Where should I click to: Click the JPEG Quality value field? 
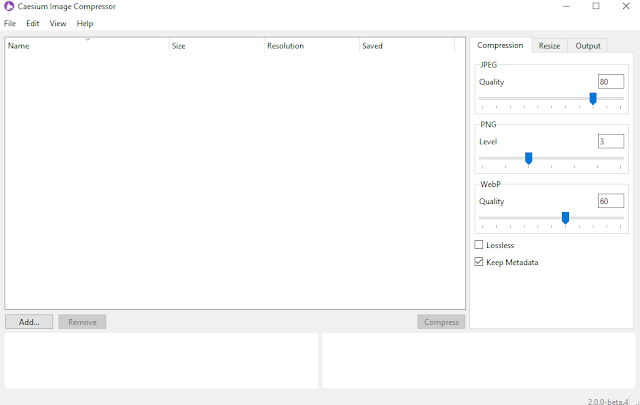point(611,82)
